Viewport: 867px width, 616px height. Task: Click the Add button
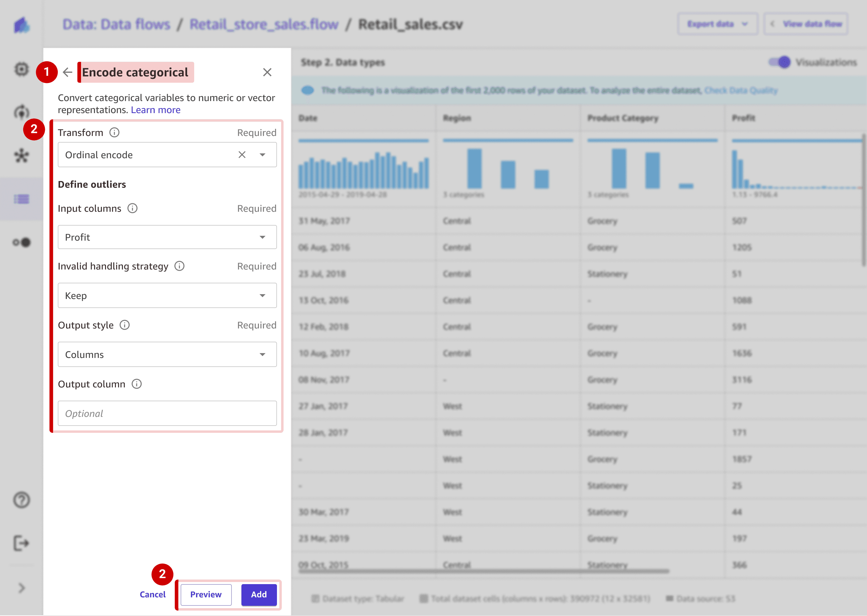259,594
